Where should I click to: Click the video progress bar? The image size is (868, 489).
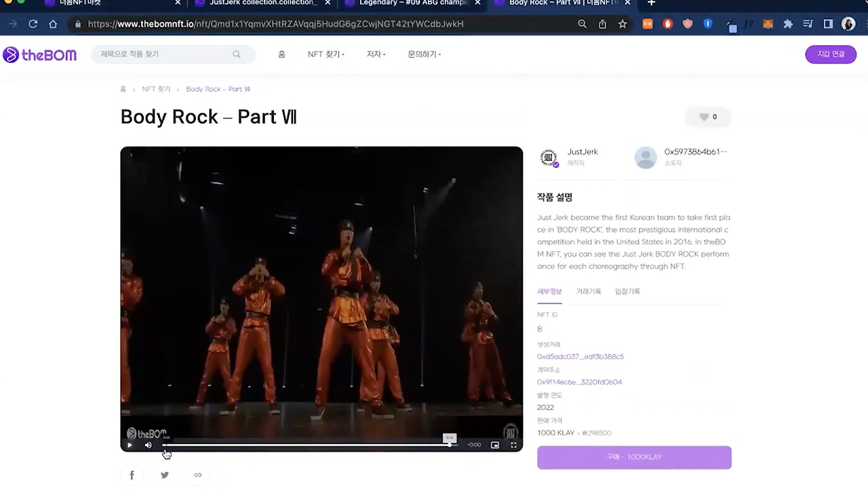click(x=309, y=445)
